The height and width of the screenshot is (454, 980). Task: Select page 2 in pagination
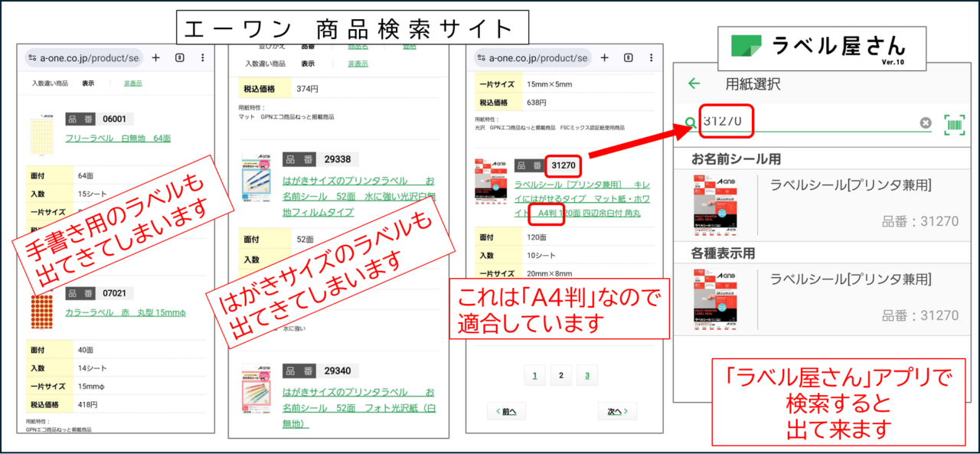(560, 375)
